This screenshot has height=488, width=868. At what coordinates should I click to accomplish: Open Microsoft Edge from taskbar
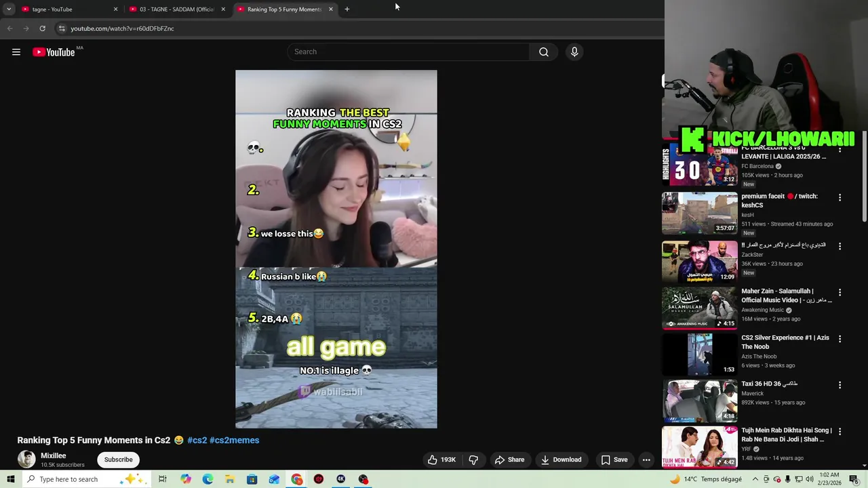pos(208,479)
